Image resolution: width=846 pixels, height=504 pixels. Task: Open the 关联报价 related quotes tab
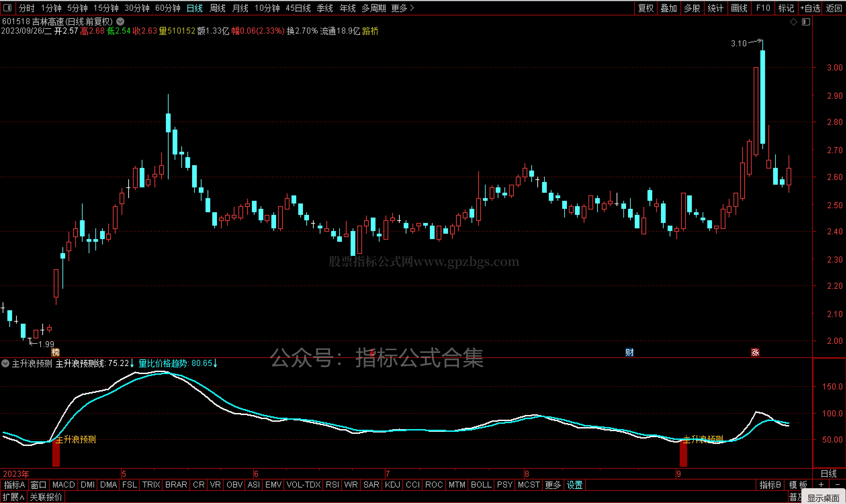point(46,498)
